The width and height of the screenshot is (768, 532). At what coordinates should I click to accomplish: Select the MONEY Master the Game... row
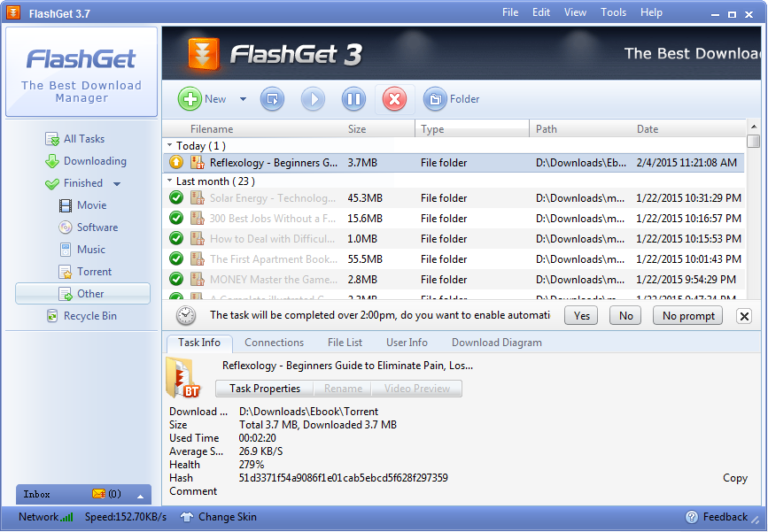click(x=454, y=280)
